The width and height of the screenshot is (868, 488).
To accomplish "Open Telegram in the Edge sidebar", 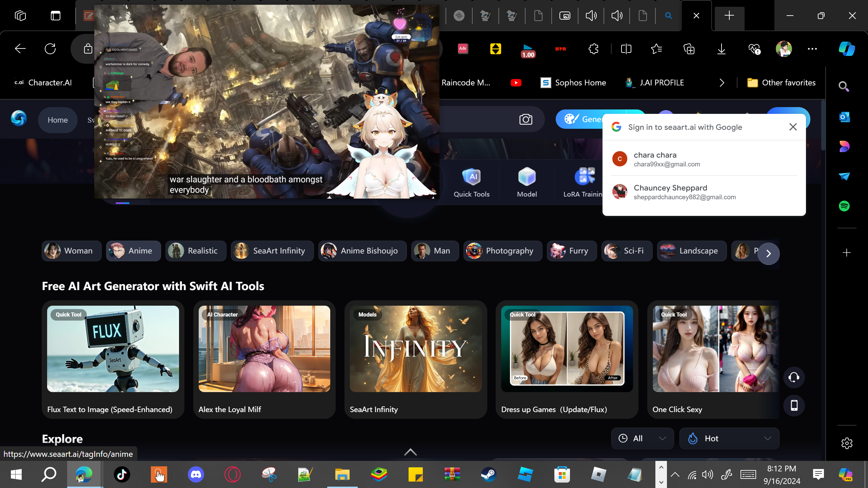I will [x=844, y=176].
